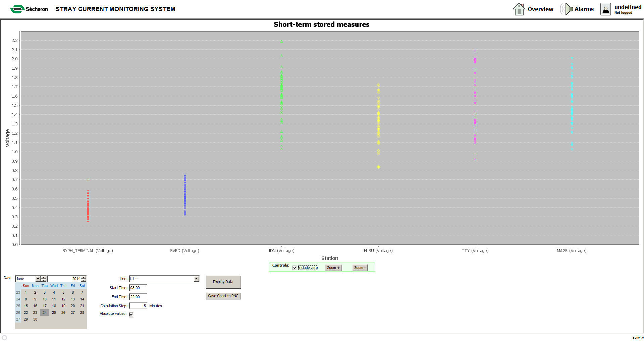
Task: Decrease the year 2014 with down arrow
Action: click(84, 280)
